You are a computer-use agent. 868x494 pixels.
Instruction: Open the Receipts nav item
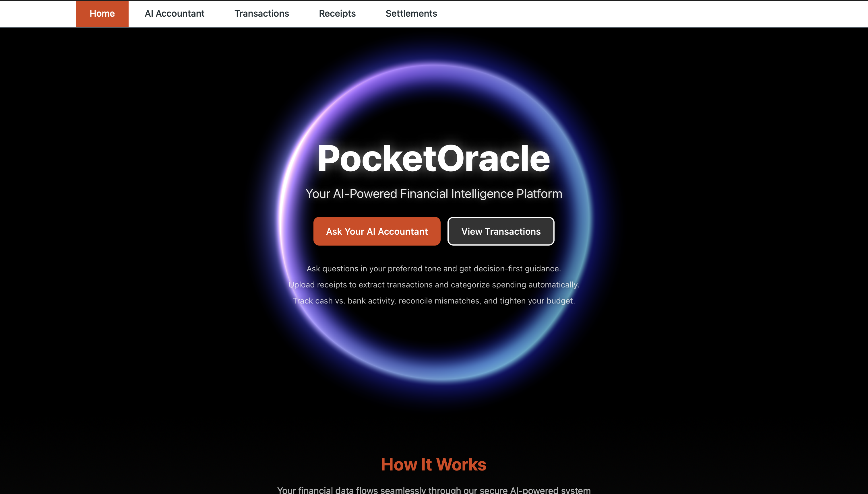click(x=337, y=13)
